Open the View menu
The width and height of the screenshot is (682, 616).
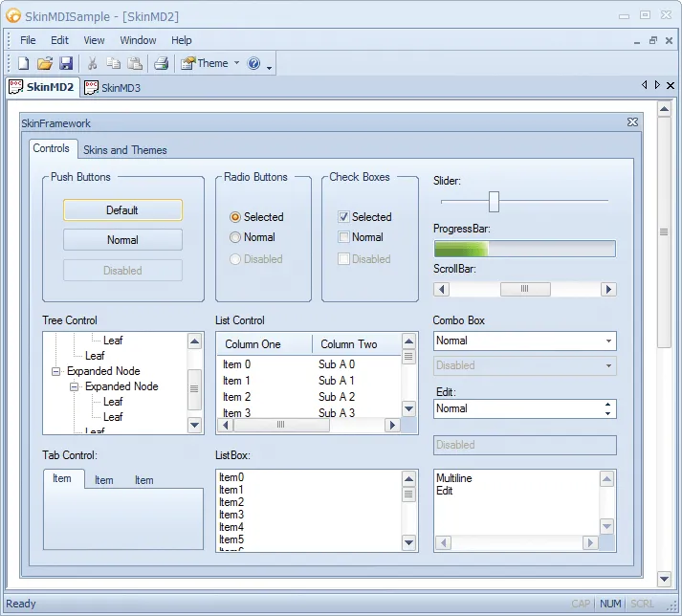click(x=94, y=40)
